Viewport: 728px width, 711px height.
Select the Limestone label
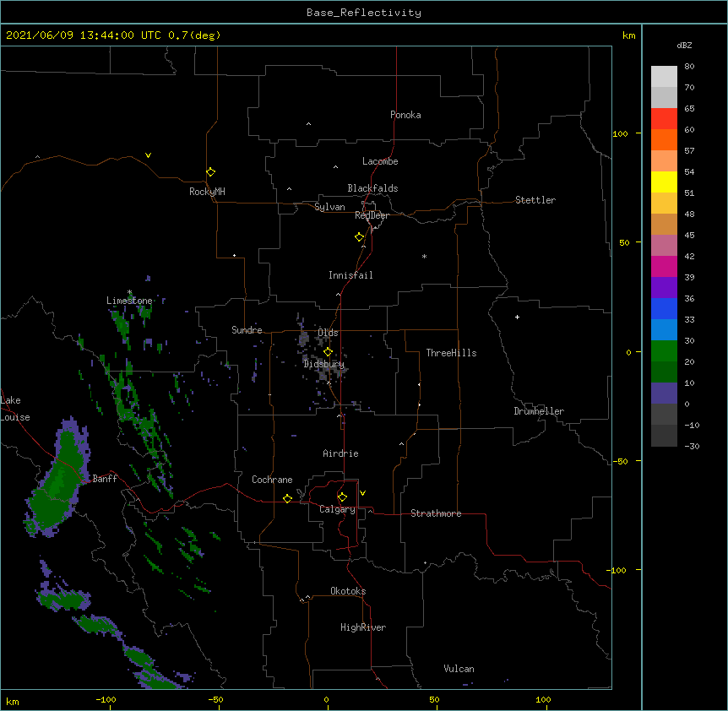[x=129, y=301]
